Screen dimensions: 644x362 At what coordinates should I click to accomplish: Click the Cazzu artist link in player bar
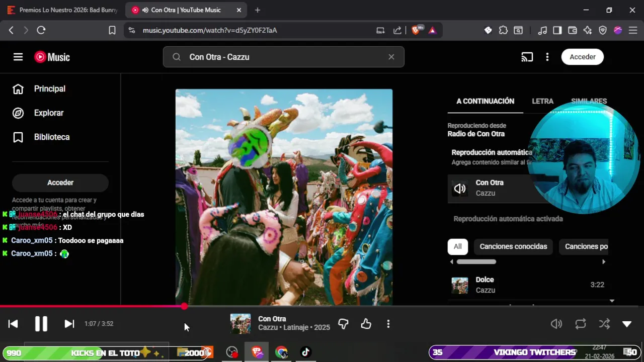click(x=268, y=328)
